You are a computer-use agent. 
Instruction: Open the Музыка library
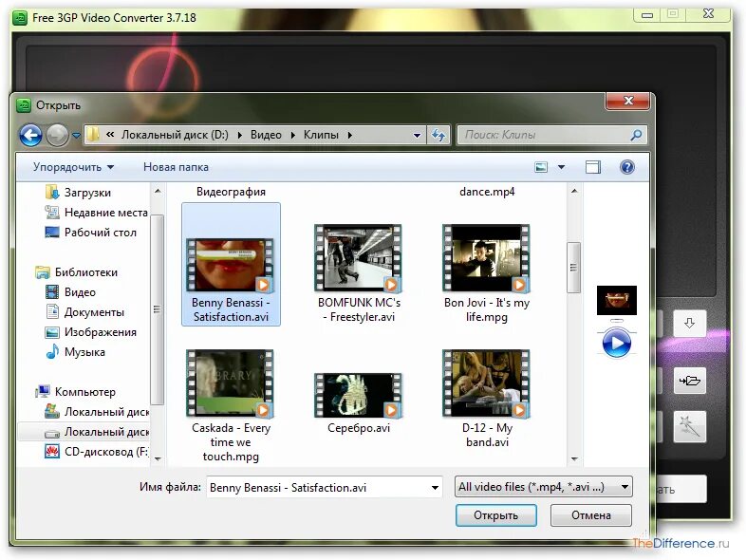[x=75, y=352]
